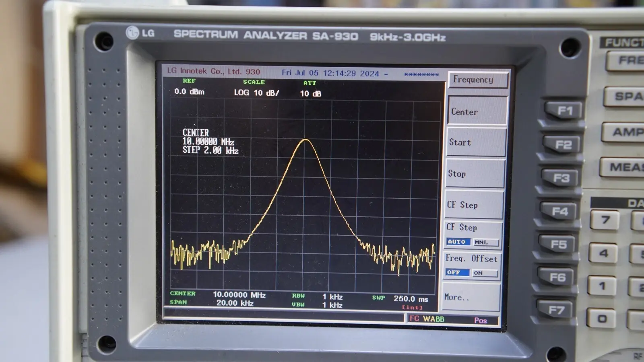Screen dimensions: 644x362
Task: Push the F2 hardware key
Action: coord(563,144)
